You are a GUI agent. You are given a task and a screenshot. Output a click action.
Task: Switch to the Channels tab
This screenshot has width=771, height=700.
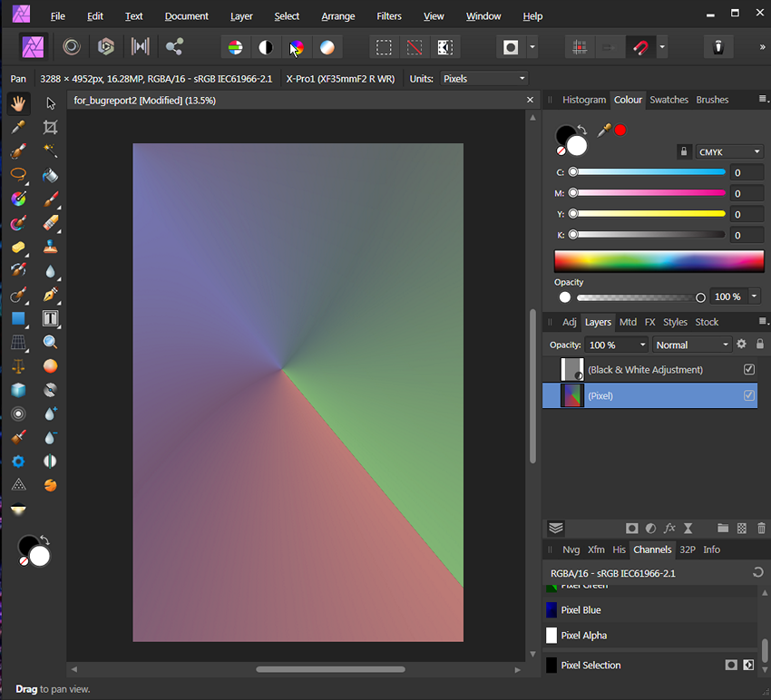pyautogui.click(x=652, y=549)
